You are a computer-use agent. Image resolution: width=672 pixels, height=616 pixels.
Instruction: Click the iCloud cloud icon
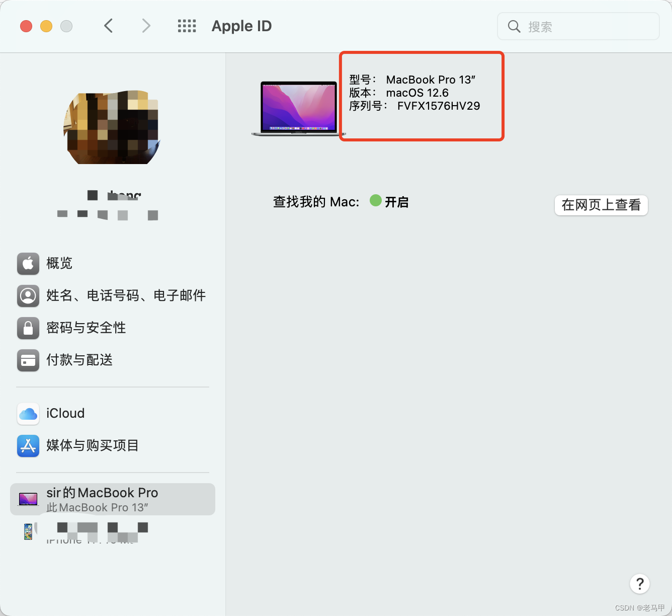(28, 414)
